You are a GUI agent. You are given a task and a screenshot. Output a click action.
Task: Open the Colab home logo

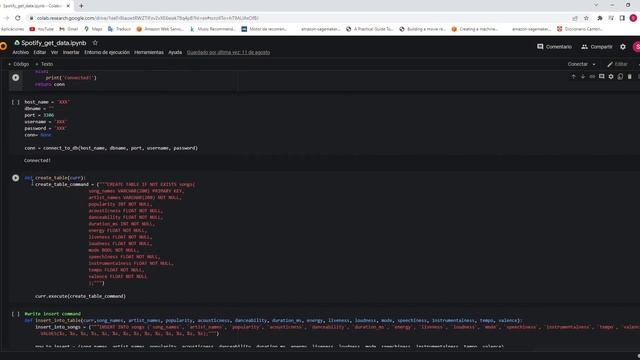[3, 46]
